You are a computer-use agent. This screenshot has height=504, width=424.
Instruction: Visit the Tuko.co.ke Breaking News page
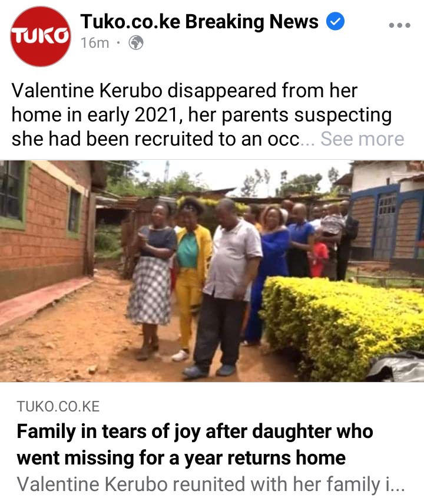click(199, 22)
